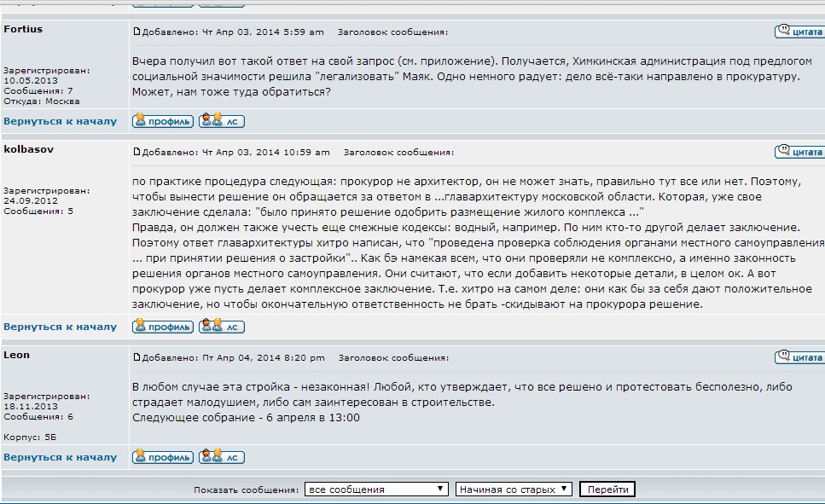Click 'Вернуться к началу' under Leon's post
The image size is (825, 504).
(60, 456)
